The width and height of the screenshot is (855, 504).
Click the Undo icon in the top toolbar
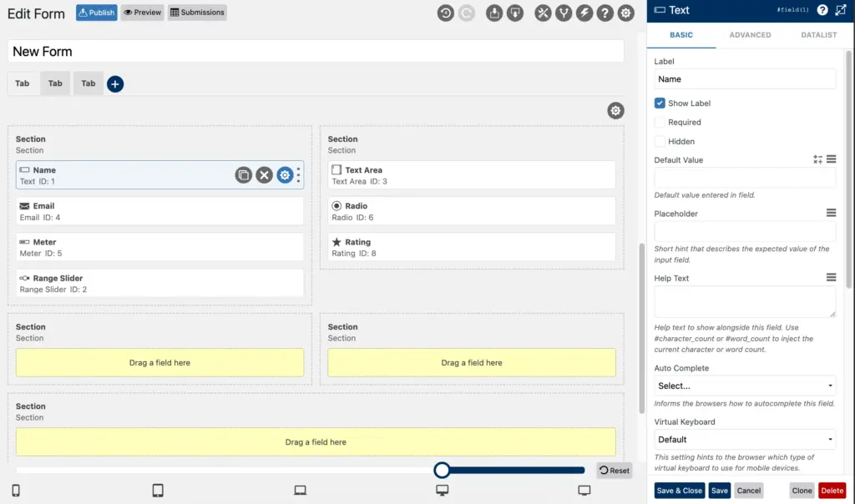point(445,13)
